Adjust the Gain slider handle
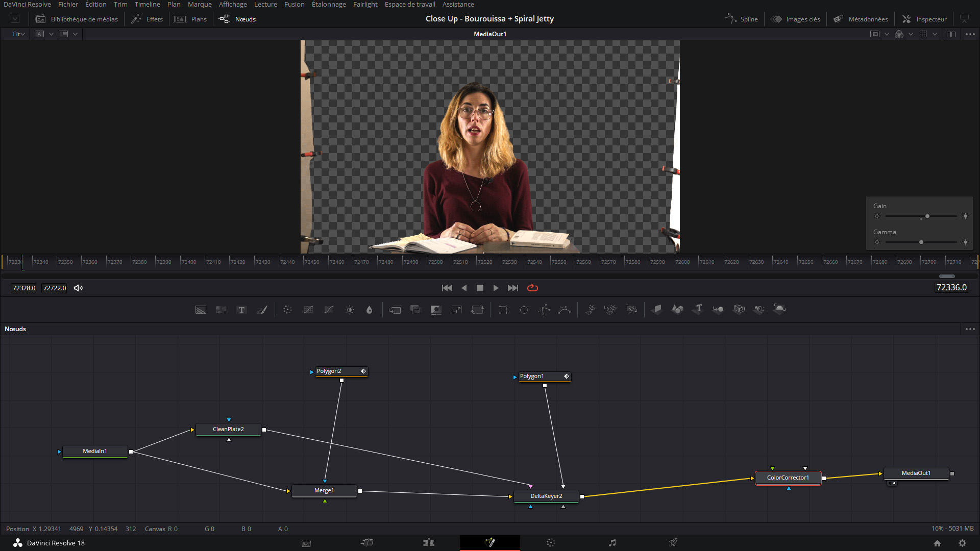The width and height of the screenshot is (980, 551). tap(927, 216)
